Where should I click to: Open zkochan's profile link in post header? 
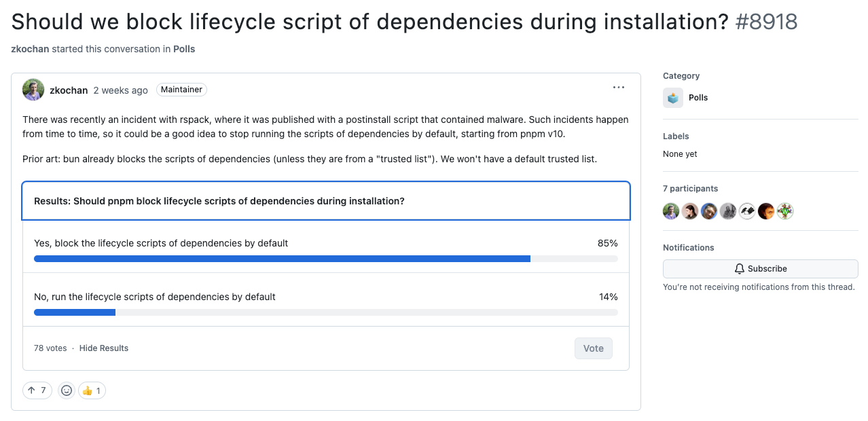pos(69,90)
